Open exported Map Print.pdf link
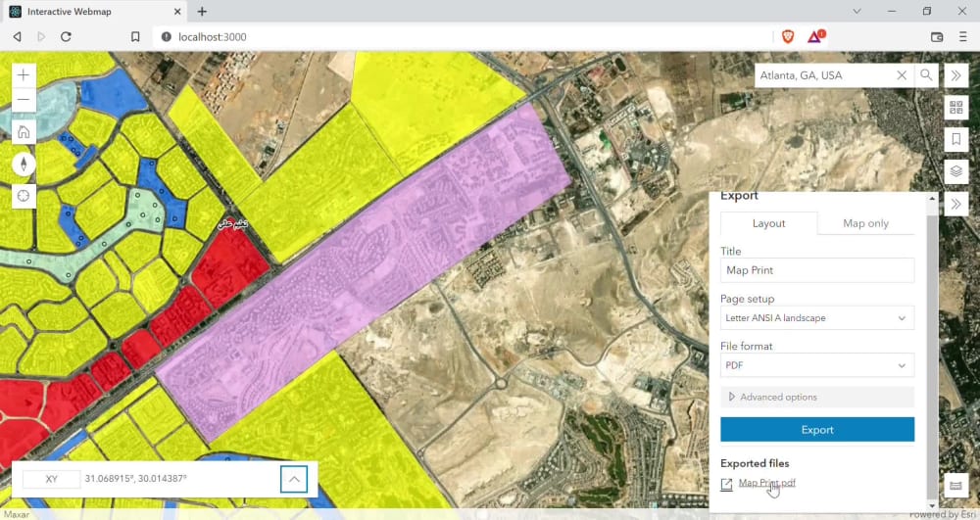 tap(767, 483)
